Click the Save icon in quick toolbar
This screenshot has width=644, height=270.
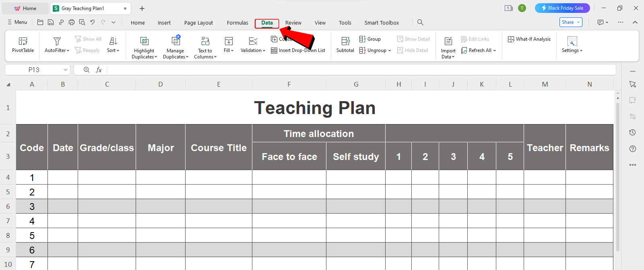pyautogui.click(x=51, y=23)
